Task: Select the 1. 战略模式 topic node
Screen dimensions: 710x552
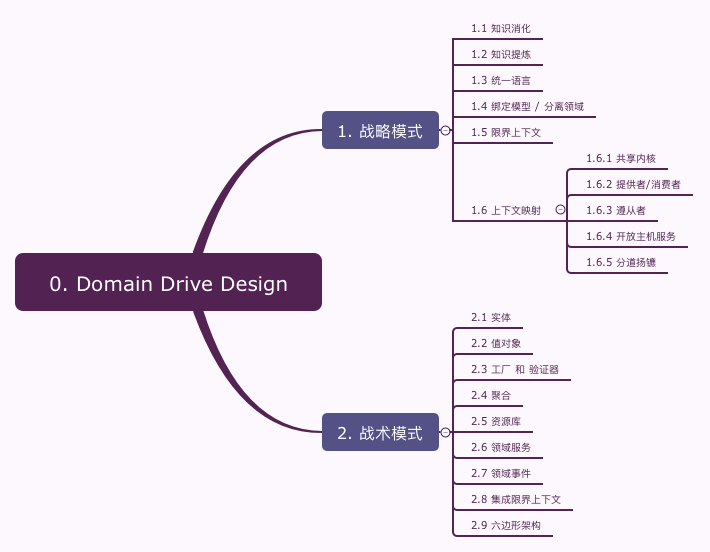Action: click(380, 130)
